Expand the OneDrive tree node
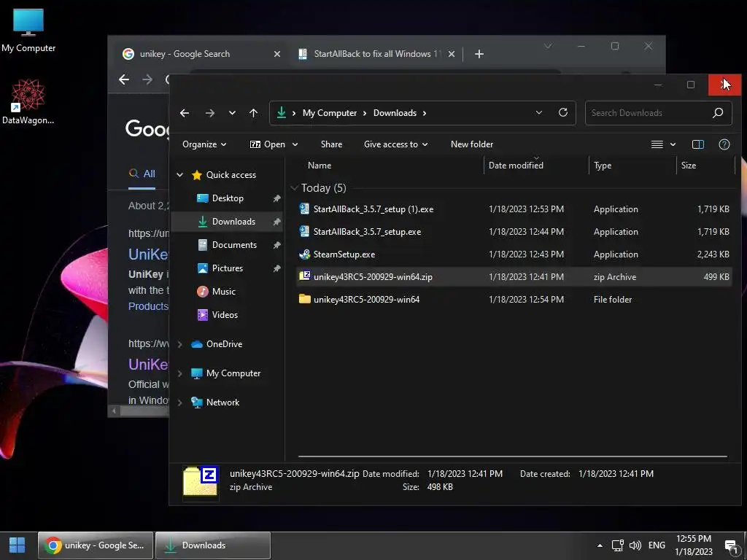 180,344
